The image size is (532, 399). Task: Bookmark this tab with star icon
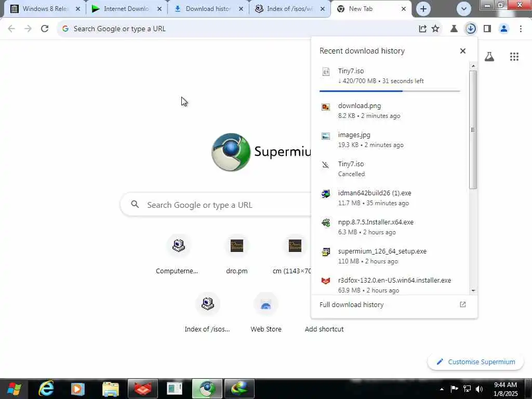point(435,29)
